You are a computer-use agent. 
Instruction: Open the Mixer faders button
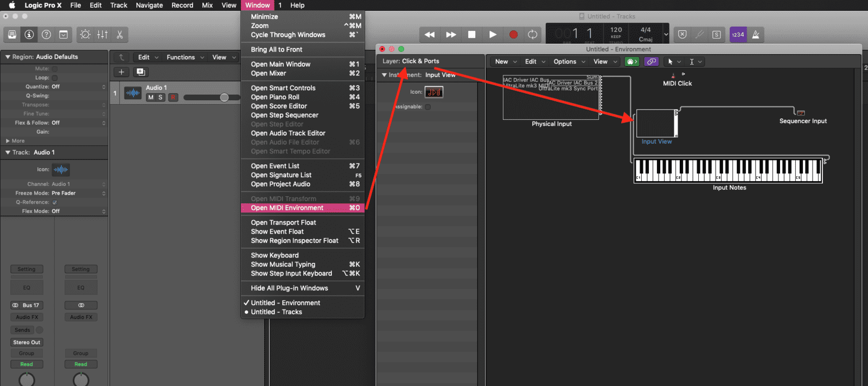103,35
